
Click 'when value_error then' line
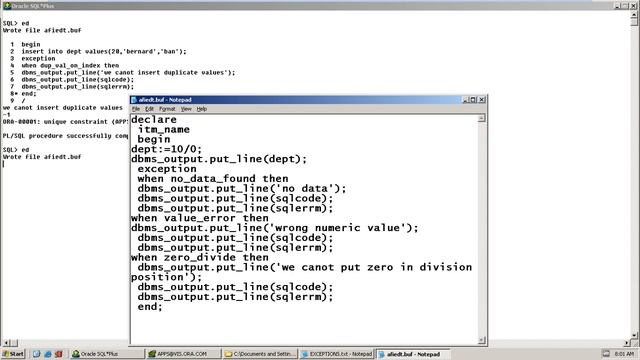(200, 218)
